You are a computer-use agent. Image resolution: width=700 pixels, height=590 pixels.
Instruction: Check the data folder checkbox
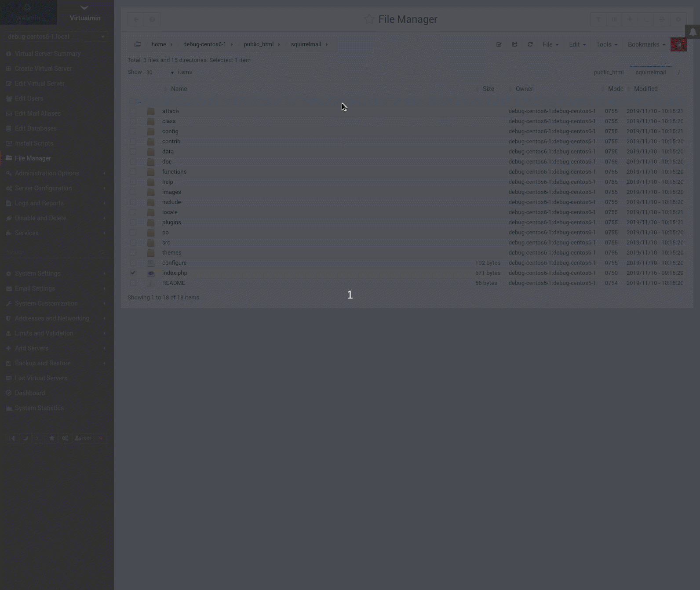coord(133,152)
